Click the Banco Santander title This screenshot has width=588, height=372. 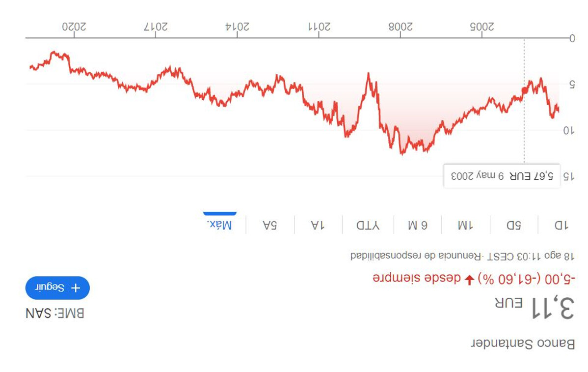[x=523, y=343]
